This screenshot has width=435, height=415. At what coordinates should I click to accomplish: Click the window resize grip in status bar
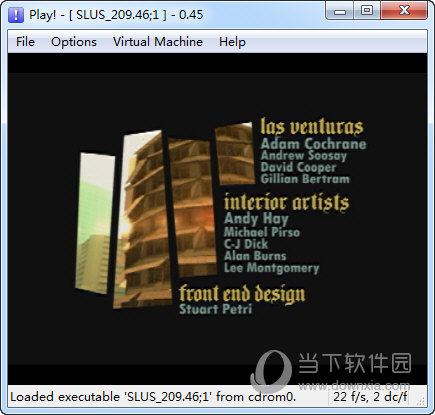(x=421, y=401)
